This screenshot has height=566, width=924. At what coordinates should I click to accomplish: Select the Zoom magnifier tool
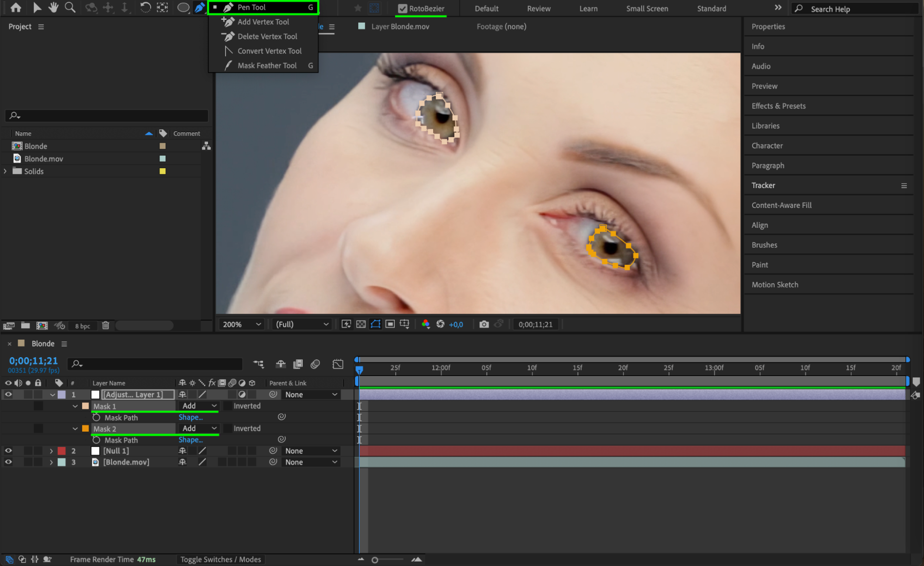pyautogui.click(x=70, y=7)
